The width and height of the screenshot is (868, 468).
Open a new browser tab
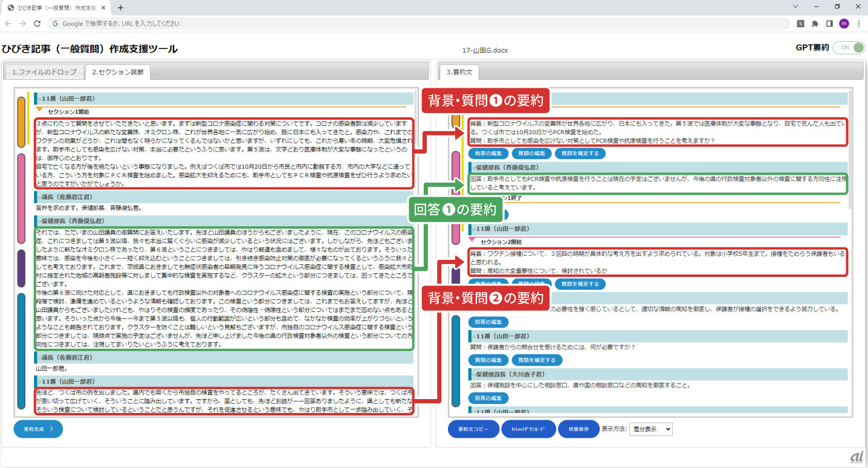click(x=120, y=7)
